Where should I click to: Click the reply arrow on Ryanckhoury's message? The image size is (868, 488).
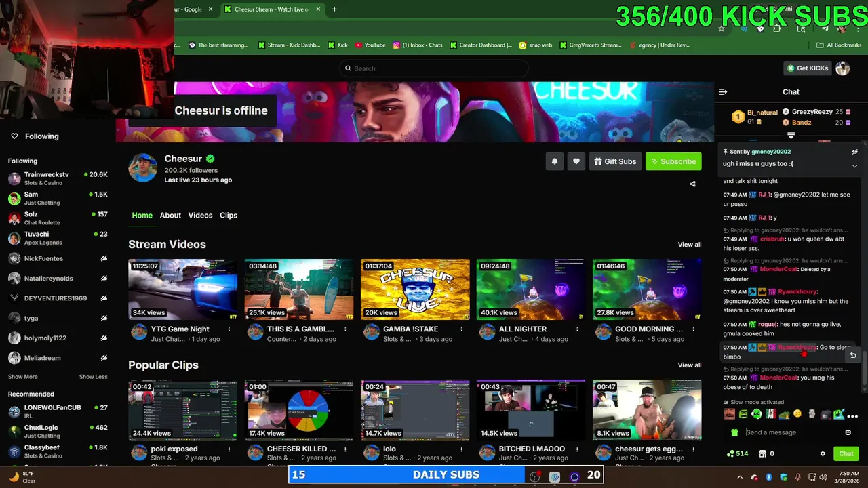tap(853, 354)
